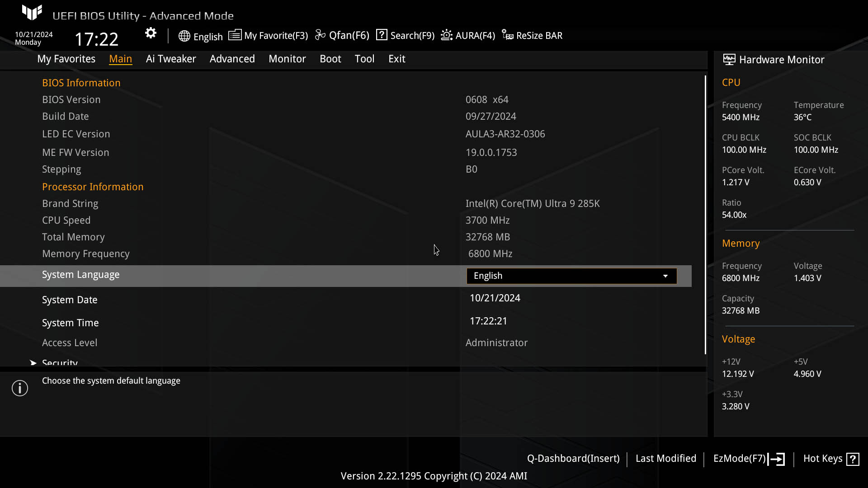Open the System Language dropdown
The image size is (868, 488).
coord(571,276)
